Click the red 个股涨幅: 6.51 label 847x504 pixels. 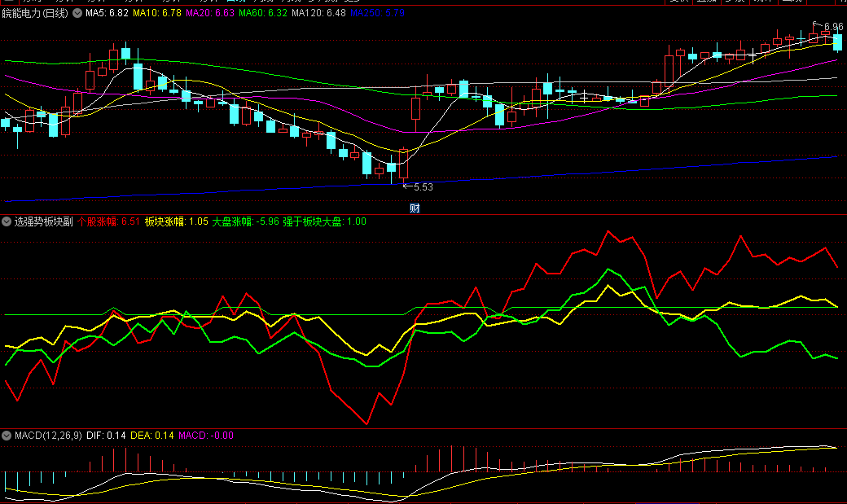click(x=108, y=221)
